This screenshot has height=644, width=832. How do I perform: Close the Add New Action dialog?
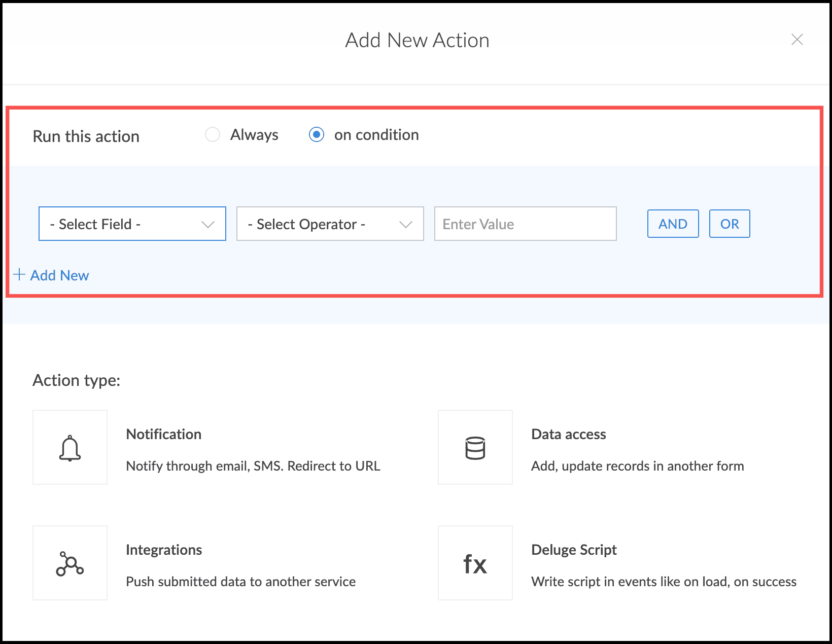[797, 40]
